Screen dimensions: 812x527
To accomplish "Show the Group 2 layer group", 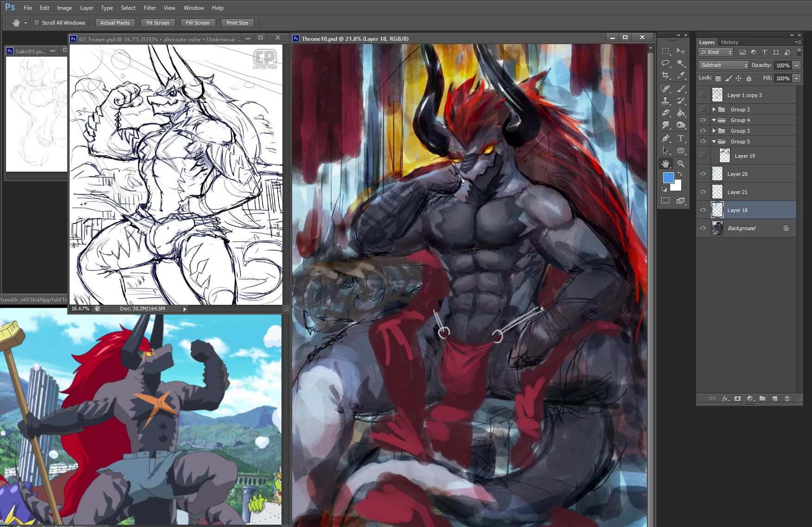I will coord(703,109).
